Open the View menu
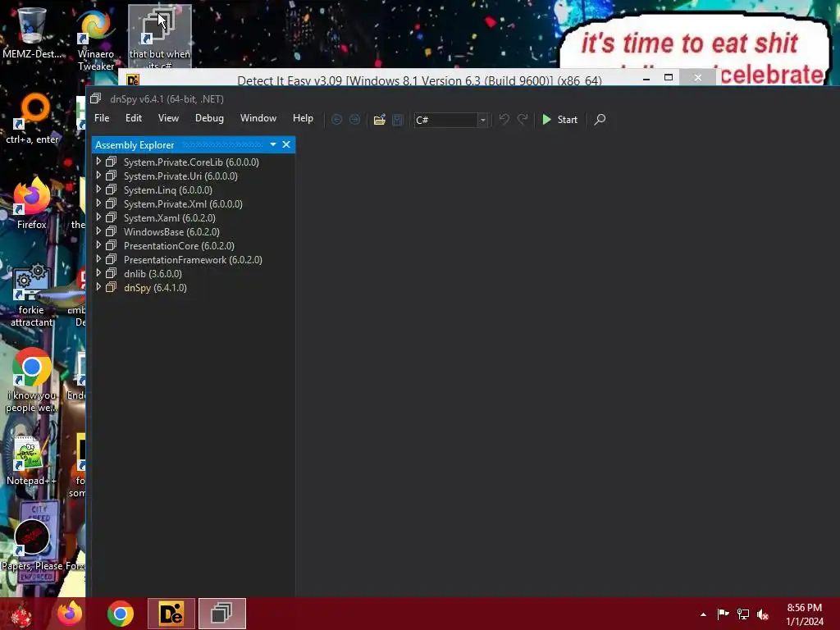Screen dimensions: 840x630 (168, 118)
